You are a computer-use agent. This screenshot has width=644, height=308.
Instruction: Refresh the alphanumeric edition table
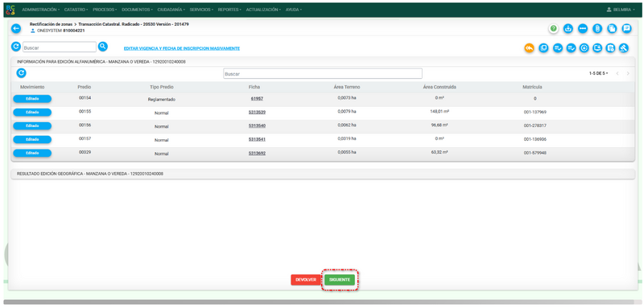pyautogui.click(x=22, y=73)
